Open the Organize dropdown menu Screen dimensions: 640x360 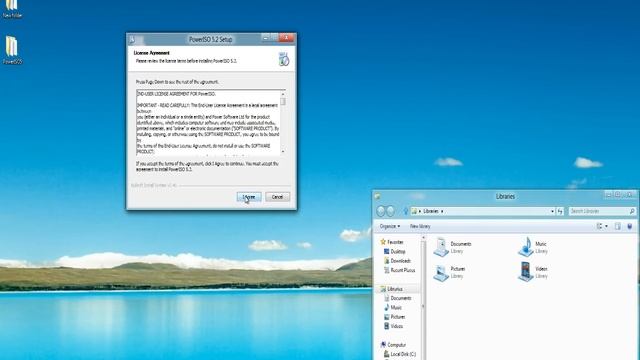390,226
